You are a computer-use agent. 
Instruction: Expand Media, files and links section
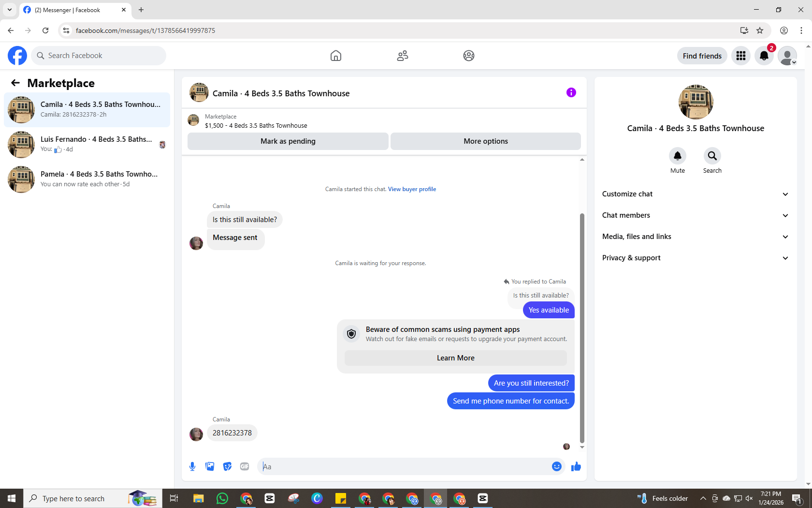coord(696,237)
